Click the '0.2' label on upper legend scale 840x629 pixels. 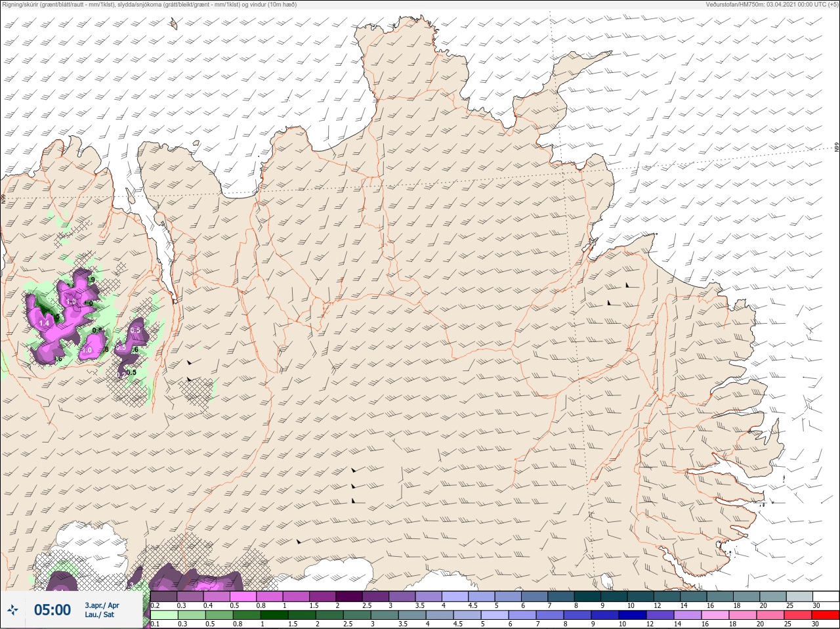pyautogui.click(x=156, y=605)
